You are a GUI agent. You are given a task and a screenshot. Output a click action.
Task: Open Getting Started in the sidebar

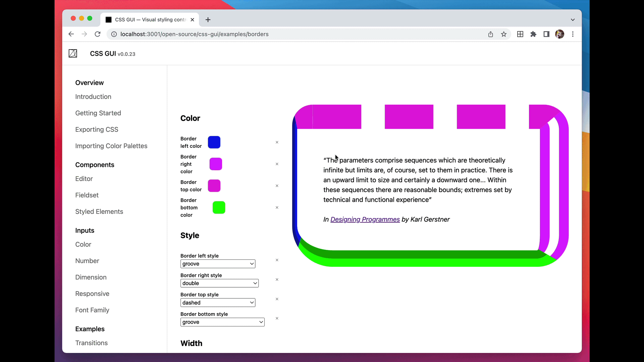[x=98, y=113]
